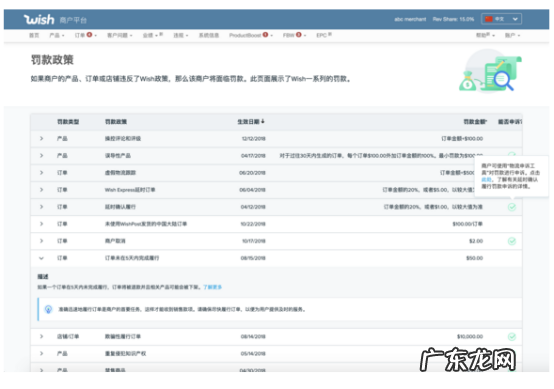Click the 描述 heading in expanded row
Viewport: 554px width, 389px height.
point(43,277)
